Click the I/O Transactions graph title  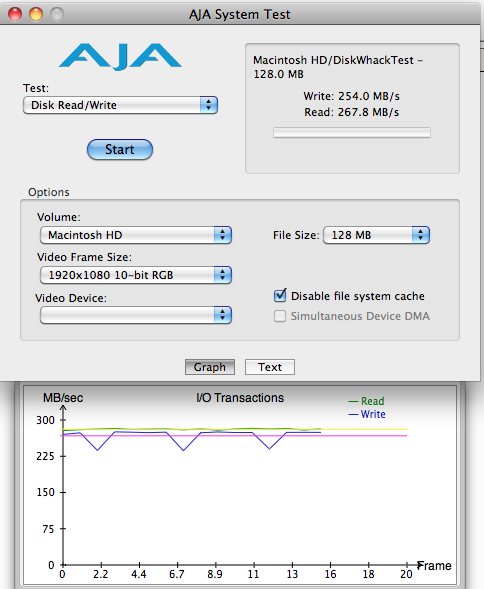click(240, 398)
